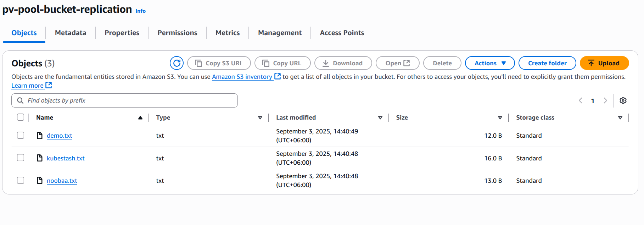Expand the Actions dropdown

[489, 63]
